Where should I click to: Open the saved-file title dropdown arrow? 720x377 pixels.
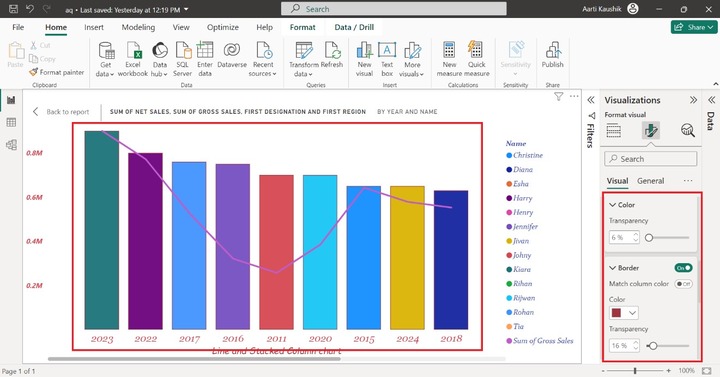point(186,9)
